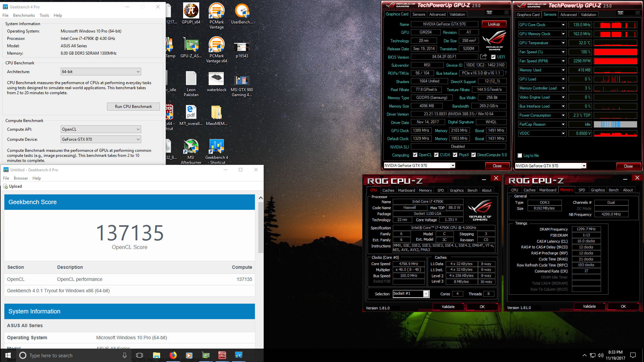Switch to Mainboard tab in CPU-Z CPU window

coord(407,190)
